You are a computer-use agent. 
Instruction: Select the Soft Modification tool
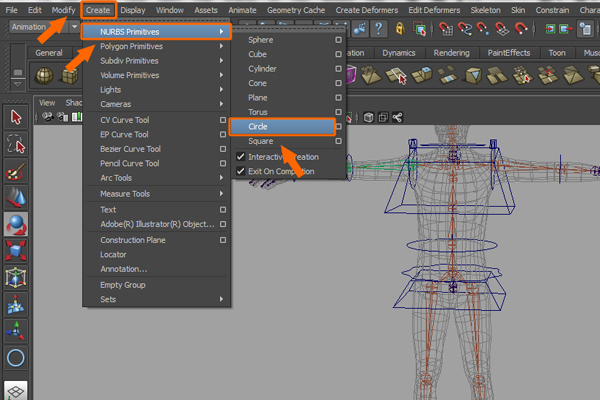(x=16, y=305)
